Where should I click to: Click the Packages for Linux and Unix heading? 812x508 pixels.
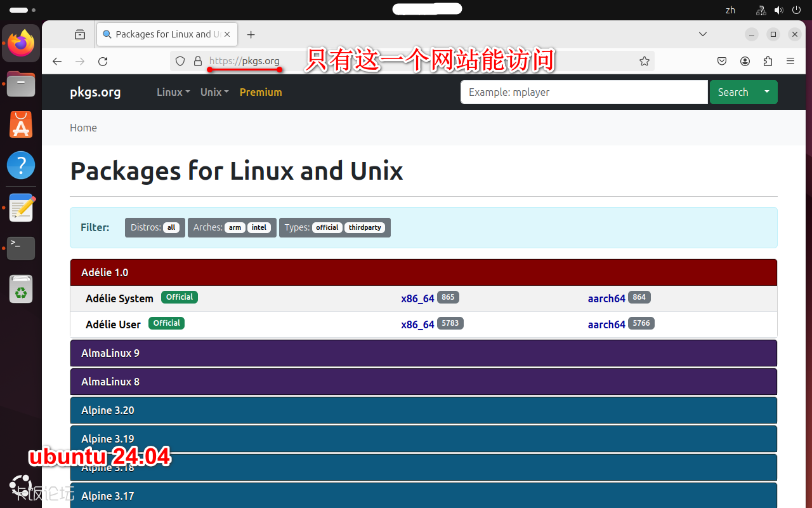237,171
